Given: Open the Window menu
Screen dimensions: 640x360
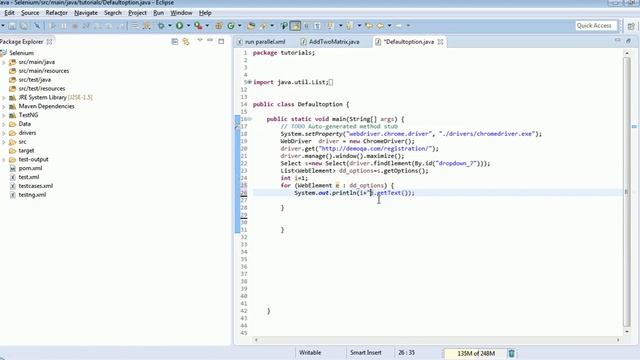Looking at the screenshot, I should click(x=181, y=13).
